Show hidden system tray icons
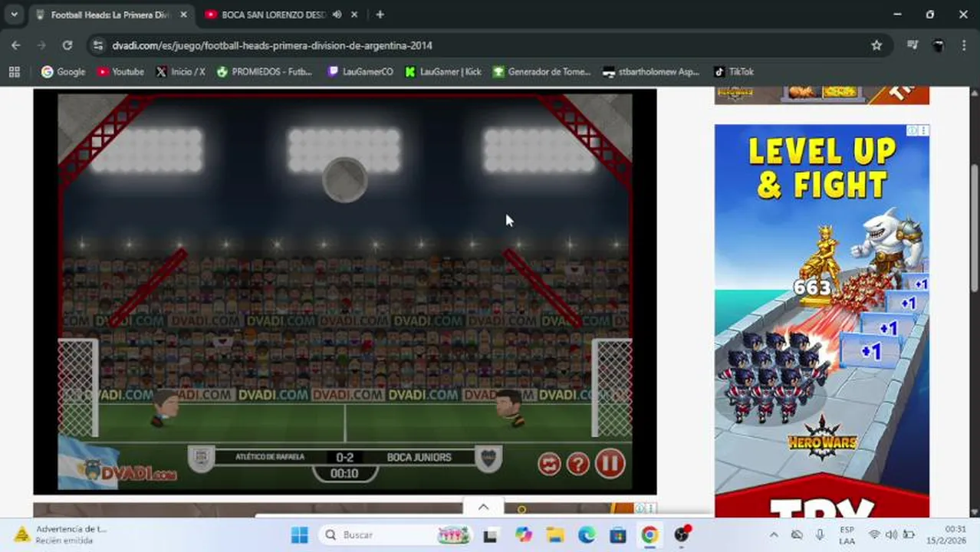Image resolution: width=980 pixels, height=552 pixels. pyautogui.click(x=774, y=535)
